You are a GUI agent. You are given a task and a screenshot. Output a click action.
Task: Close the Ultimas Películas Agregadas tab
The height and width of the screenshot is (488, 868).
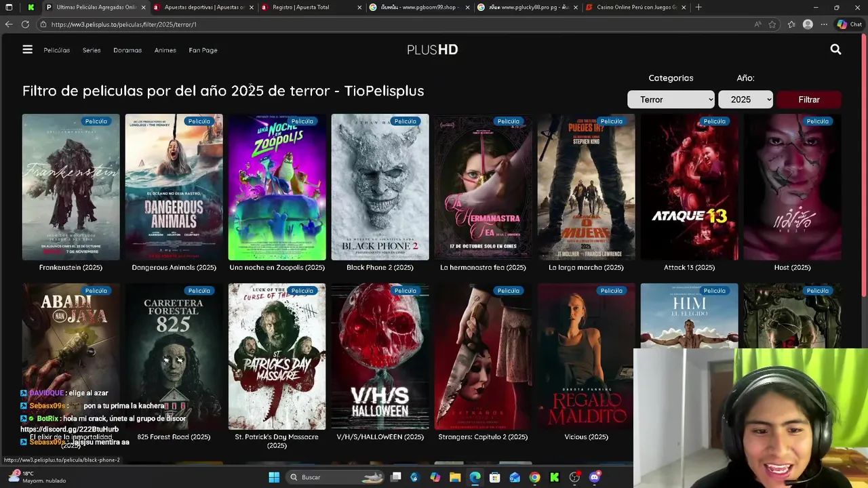tap(143, 7)
